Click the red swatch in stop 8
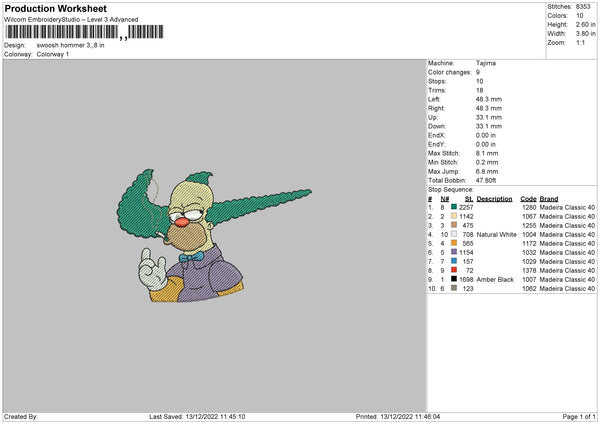This screenshot has width=600, height=424. 454,270
